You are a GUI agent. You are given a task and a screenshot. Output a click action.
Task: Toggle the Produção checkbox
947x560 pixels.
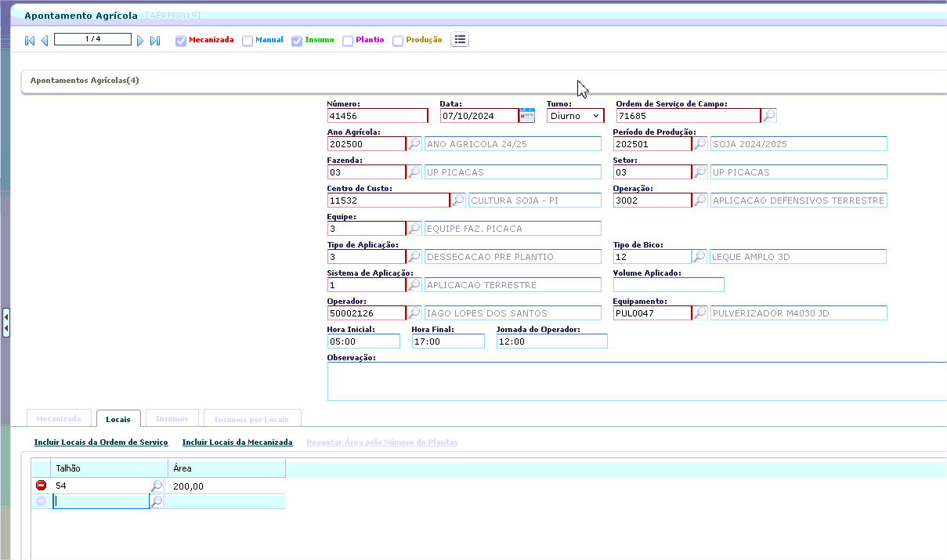pos(398,41)
